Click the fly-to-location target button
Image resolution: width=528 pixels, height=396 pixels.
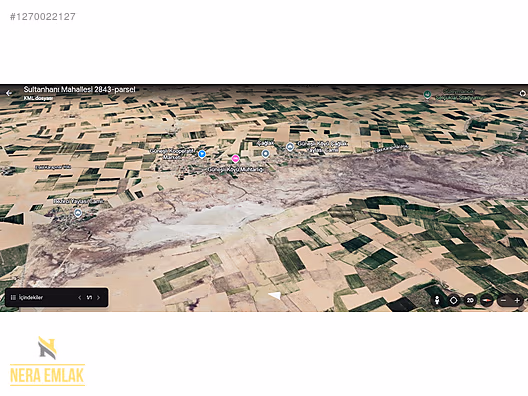click(454, 300)
